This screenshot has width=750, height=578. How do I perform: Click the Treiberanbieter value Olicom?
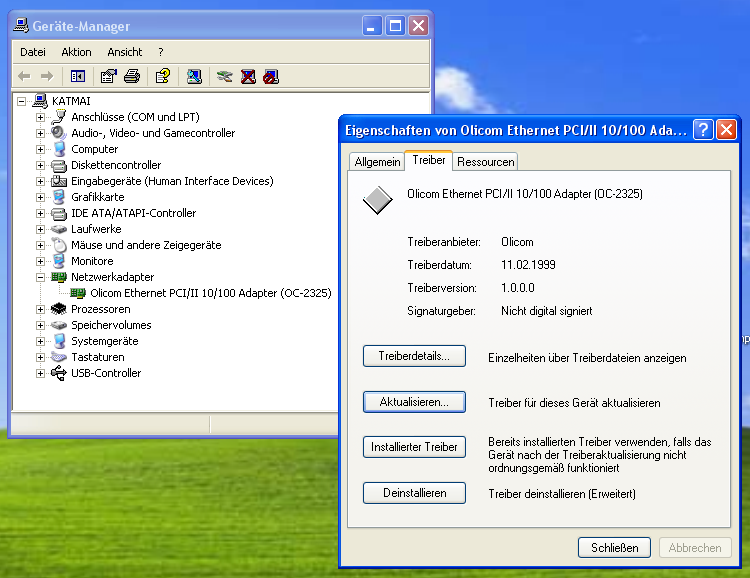[517, 242]
